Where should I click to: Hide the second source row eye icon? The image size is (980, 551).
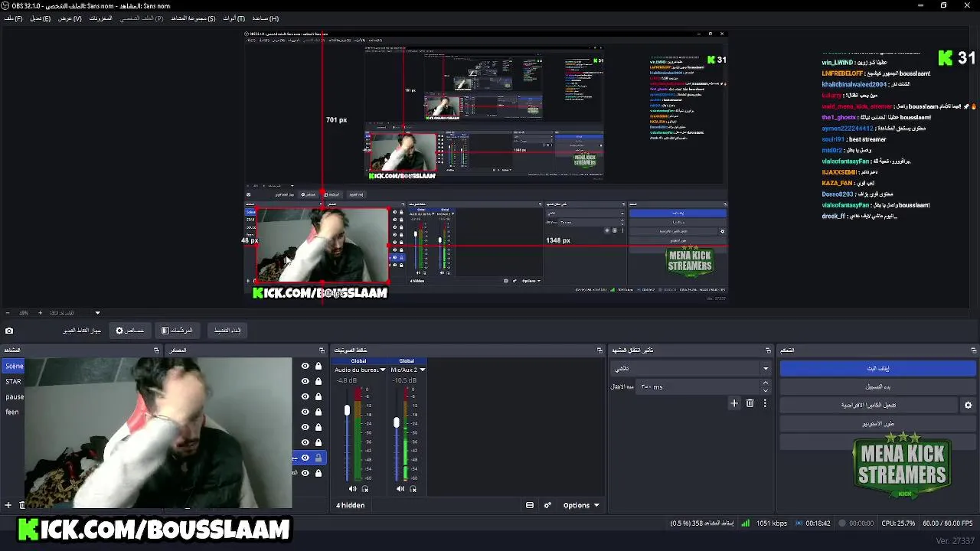pyautogui.click(x=305, y=381)
